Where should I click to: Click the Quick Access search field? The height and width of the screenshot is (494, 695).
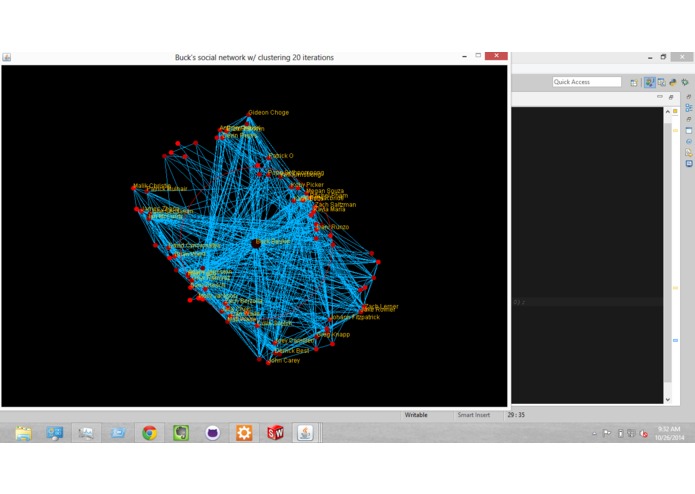(x=587, y=82)
